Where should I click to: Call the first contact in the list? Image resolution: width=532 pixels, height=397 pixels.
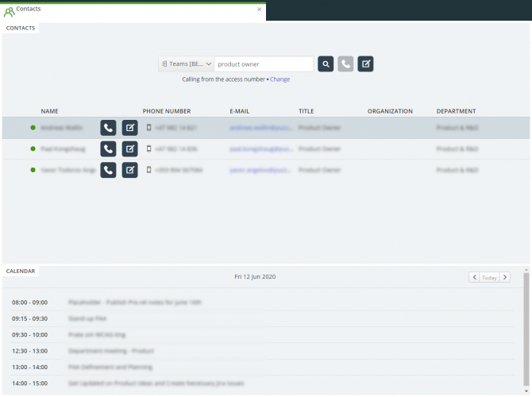pos(108,128)
